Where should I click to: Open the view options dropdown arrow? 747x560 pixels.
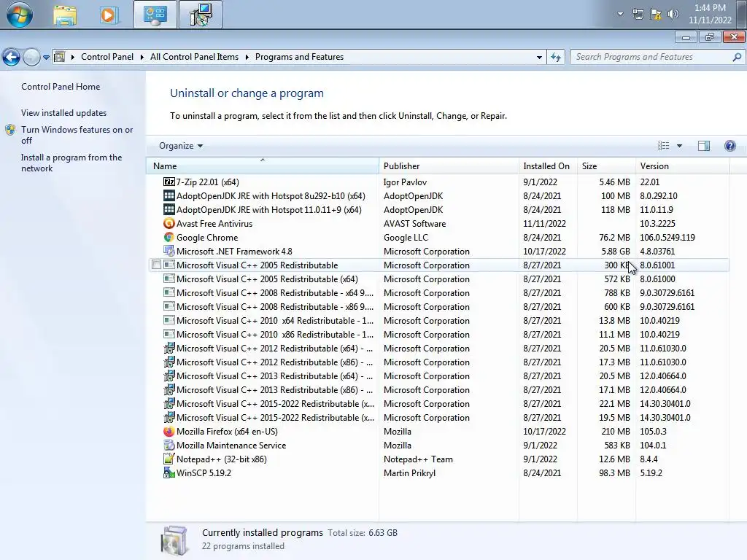point(679,146)
